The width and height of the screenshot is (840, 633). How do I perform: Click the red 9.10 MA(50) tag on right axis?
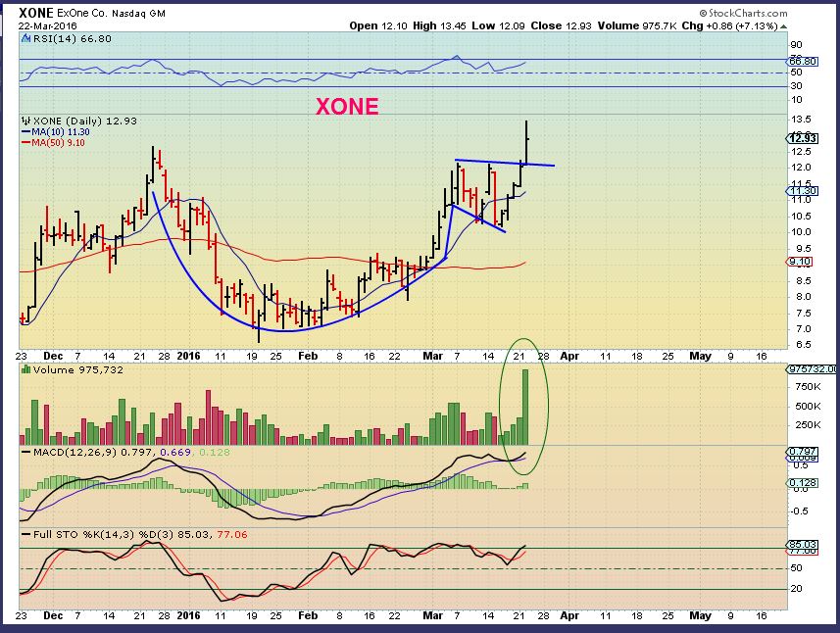800,262
